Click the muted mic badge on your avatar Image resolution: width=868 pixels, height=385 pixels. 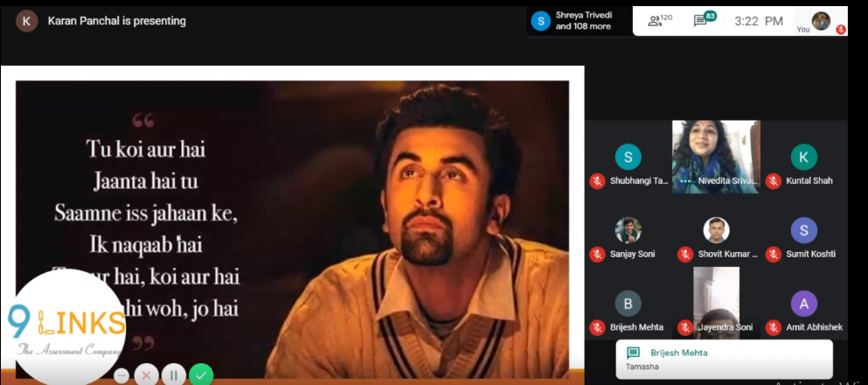tap(841, 30)
